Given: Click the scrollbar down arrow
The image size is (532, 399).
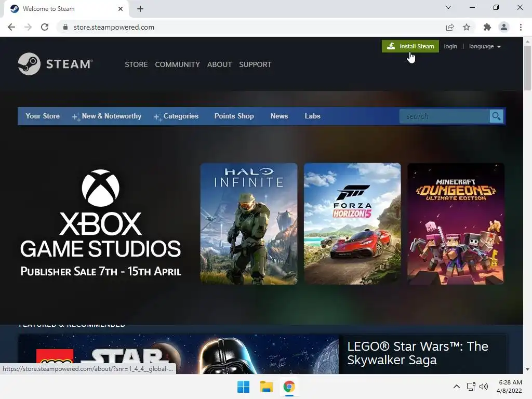Looking at the screenshot, I should (527, 369).
